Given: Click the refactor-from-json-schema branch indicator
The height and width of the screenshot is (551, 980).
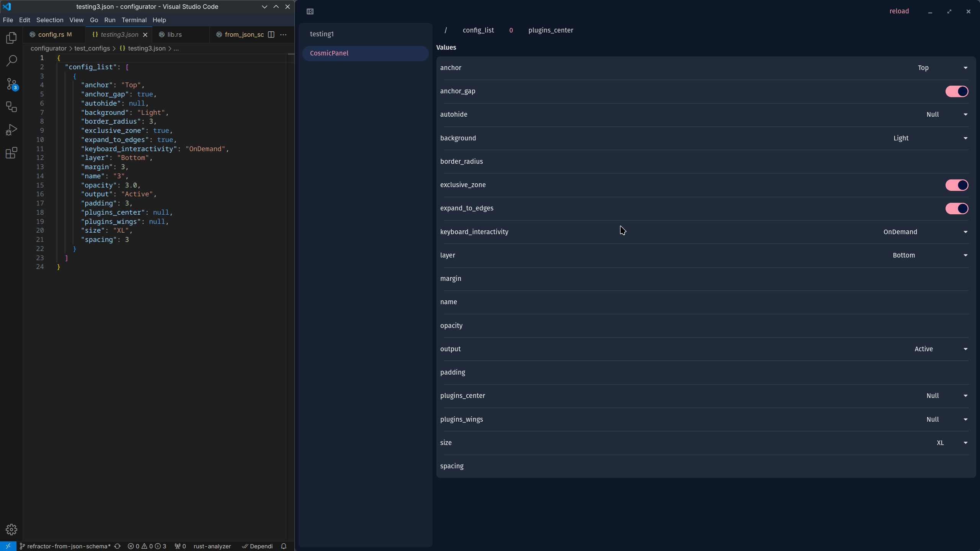Looking at the screenshot, I should point(66,546).
